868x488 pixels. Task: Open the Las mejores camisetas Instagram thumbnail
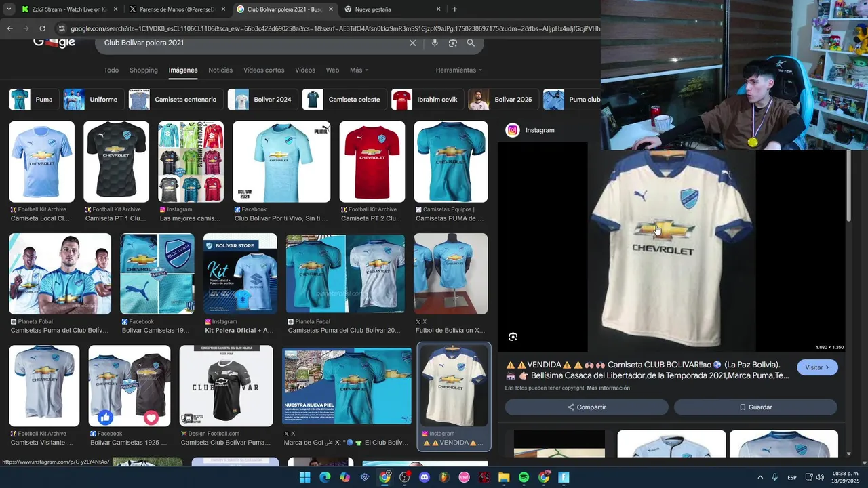[x=191, y=162]
